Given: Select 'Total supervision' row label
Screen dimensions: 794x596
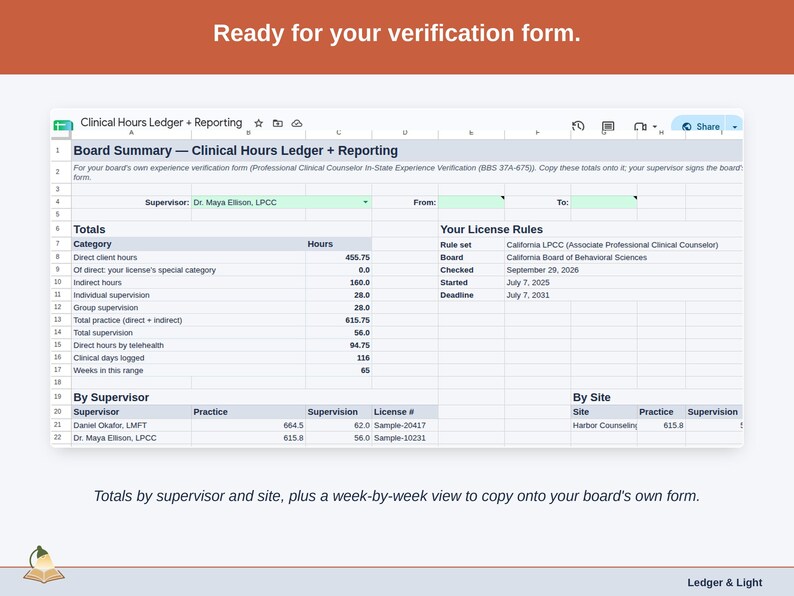Looking at the screenshot, I should tap(188, 333).
